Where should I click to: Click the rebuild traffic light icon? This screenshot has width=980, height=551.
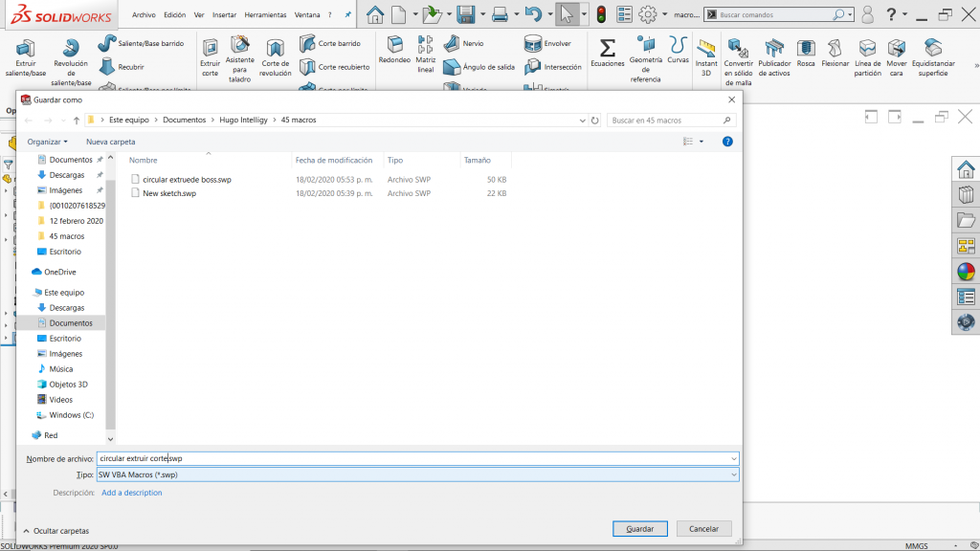tap(601, 13)
